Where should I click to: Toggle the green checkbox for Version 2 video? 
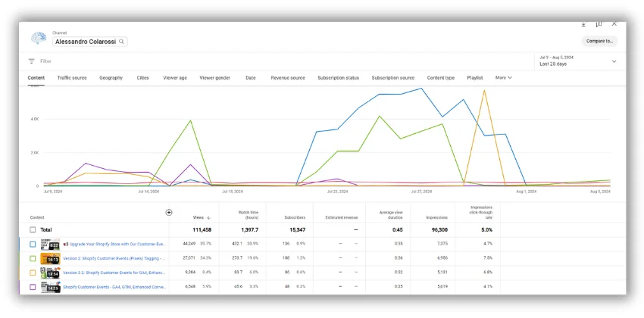[33, 258]
